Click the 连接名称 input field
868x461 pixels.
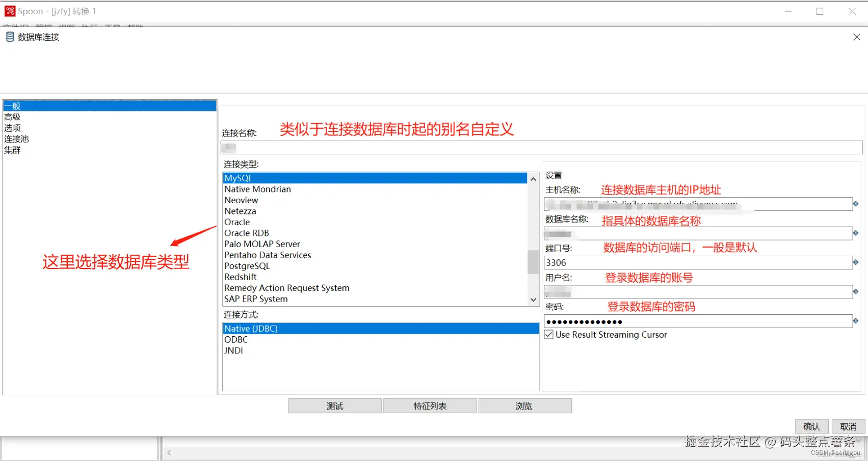[542, 148]
